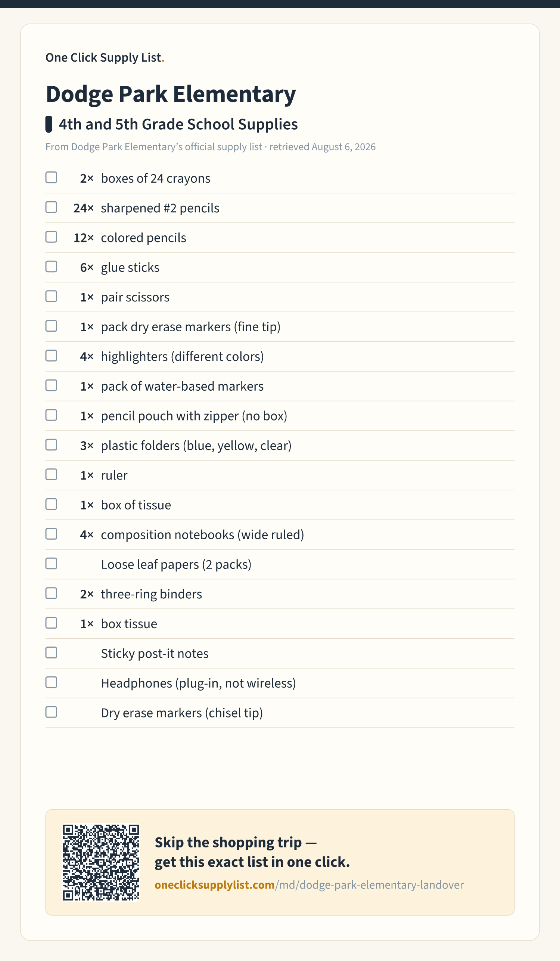Viewport: 560px width, 961px height.
Task: Check Headphones (plug-in, not wireless) box
Action: pyautogui.click(x=51, y=683)
